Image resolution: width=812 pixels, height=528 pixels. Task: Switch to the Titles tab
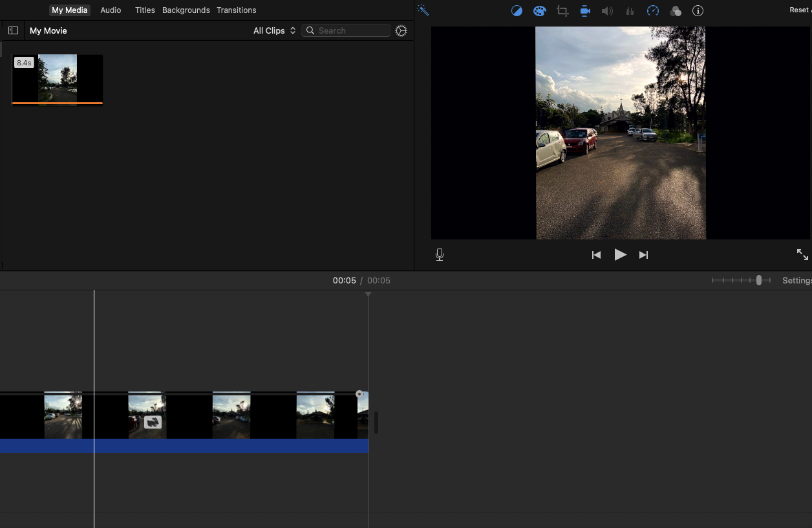click(145, 10)
